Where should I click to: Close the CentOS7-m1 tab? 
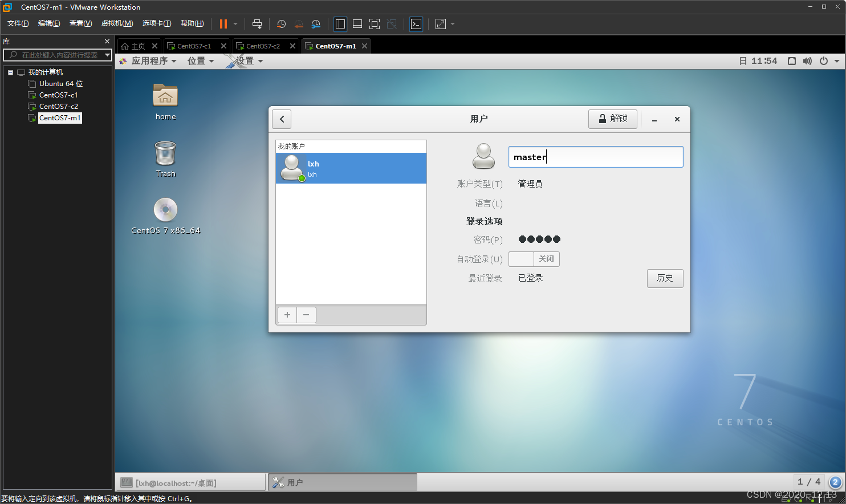pos(364,46)
